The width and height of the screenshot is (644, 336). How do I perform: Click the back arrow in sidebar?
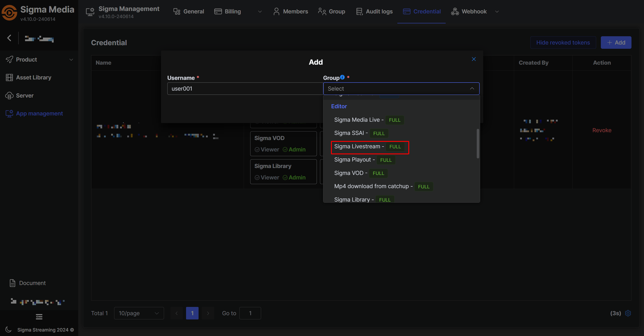[9, 38]
